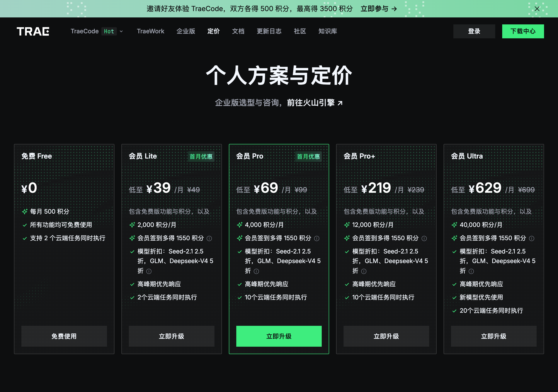
Task: Click Pro plan 模型折扣 info icon
Action: [x=256, y=271]
